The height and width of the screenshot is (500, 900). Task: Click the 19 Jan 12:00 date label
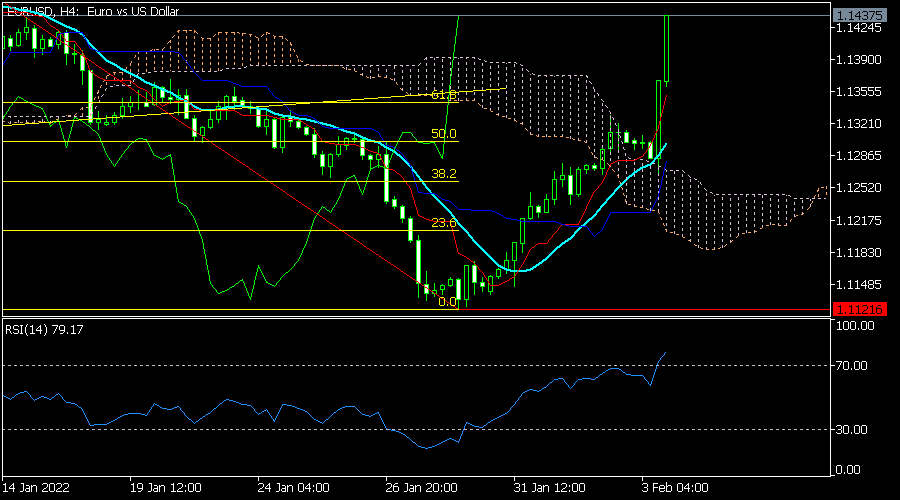(x=165, y=488)
